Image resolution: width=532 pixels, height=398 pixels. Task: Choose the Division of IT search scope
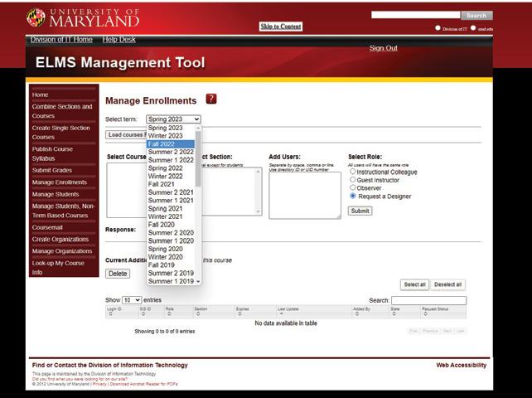438,28
